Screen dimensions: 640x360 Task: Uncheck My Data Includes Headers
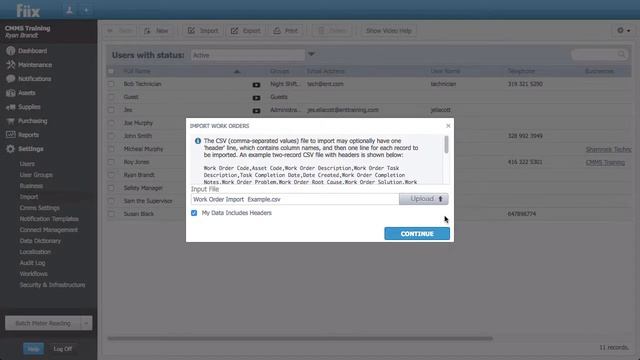coord(194,213)
